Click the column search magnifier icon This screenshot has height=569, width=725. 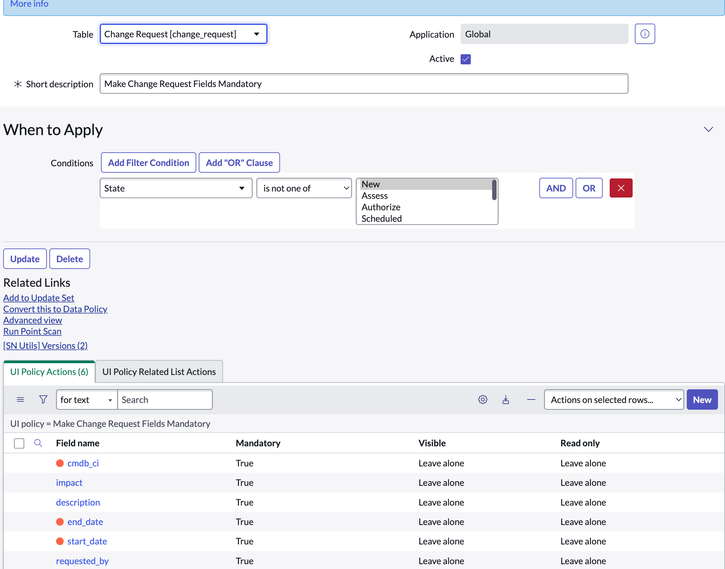click(x=38, y=443)
